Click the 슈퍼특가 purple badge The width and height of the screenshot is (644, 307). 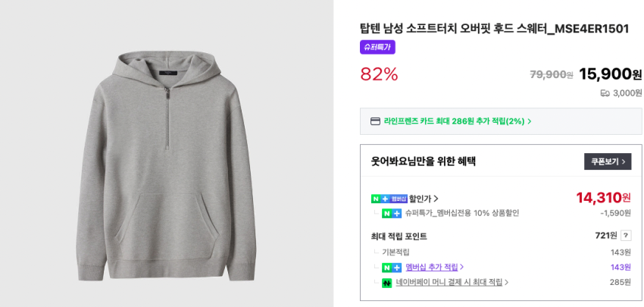[377, 47]
